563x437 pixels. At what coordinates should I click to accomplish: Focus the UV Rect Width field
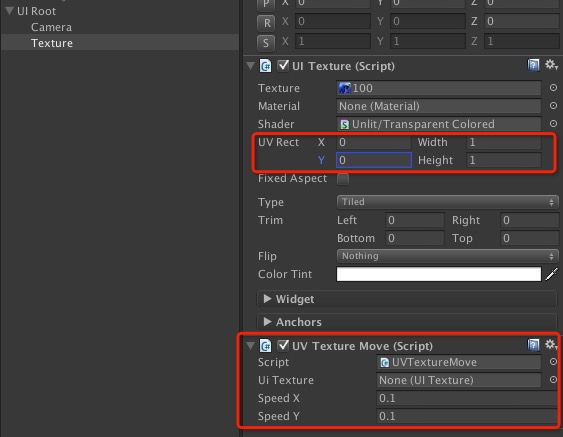point(503,142)
